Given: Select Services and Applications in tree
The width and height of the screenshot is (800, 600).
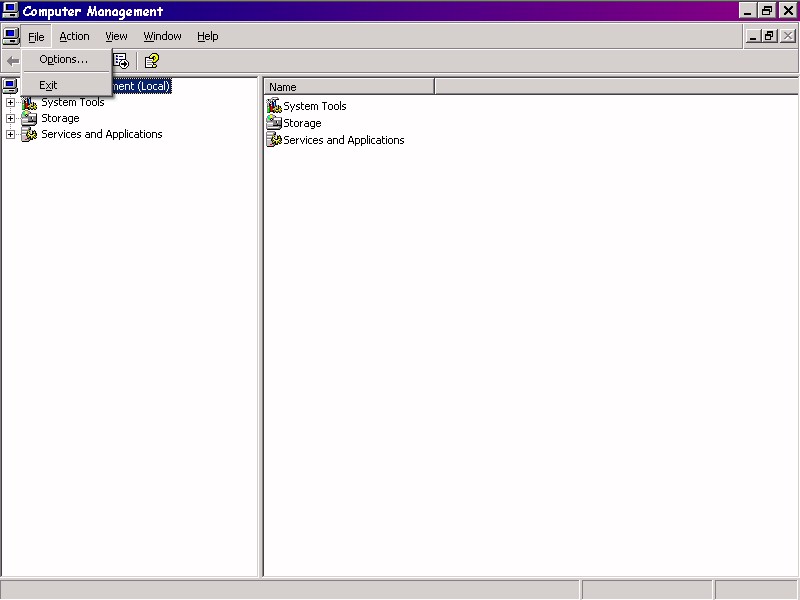Looking at the screenshot, I should (102, 134).
